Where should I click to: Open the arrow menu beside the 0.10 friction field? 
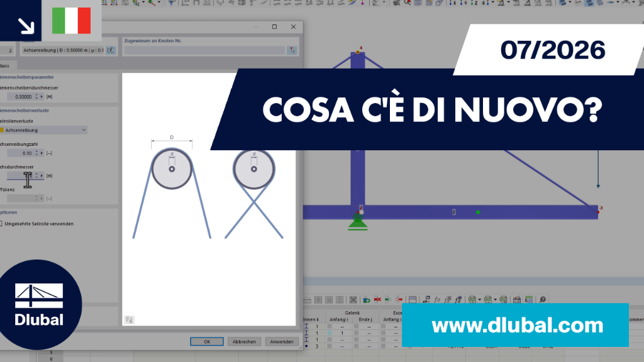pyautogui.click(x=42, y=153)
